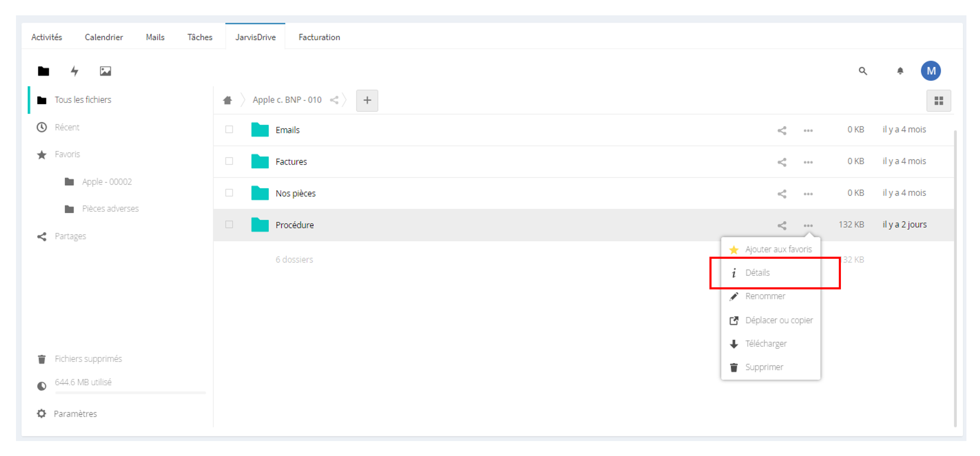The image size is (980, 456).
Task: Choose Télécharger in context menu
Action: [x=770, y=344]
